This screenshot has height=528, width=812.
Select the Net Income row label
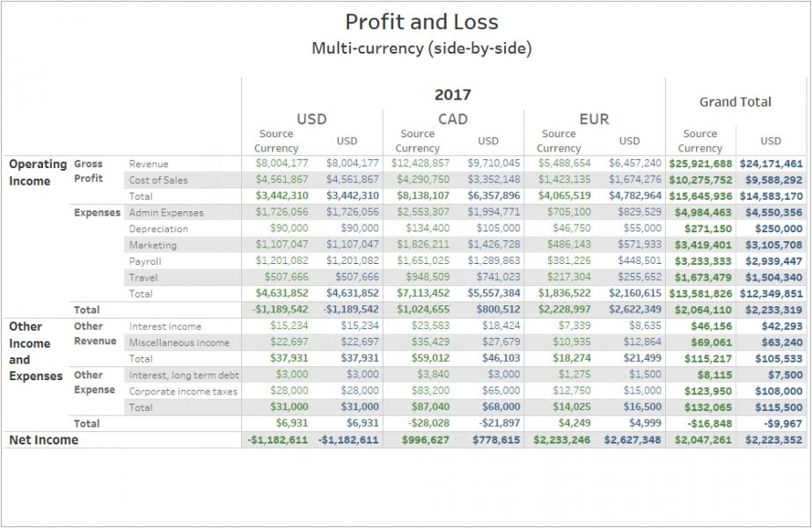(43, 440)
